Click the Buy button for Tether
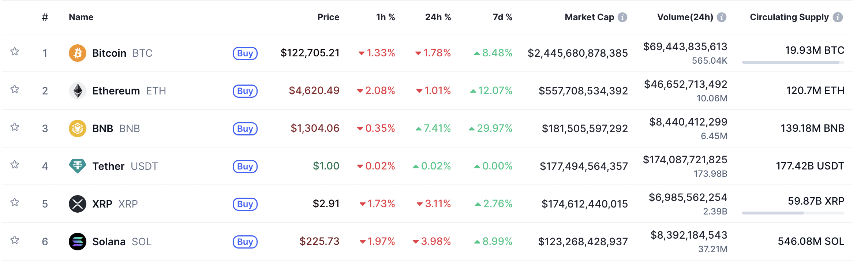The image size is (868, 265). (x=244, y=167)
